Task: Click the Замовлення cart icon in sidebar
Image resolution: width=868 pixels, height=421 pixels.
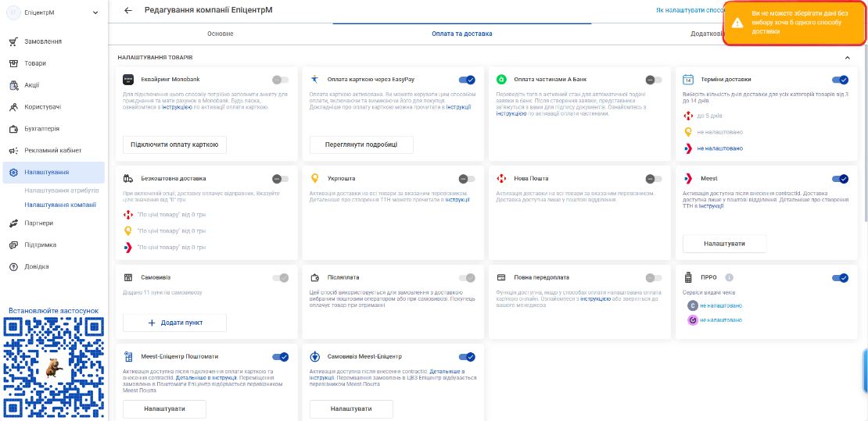Action: [14, 41]
